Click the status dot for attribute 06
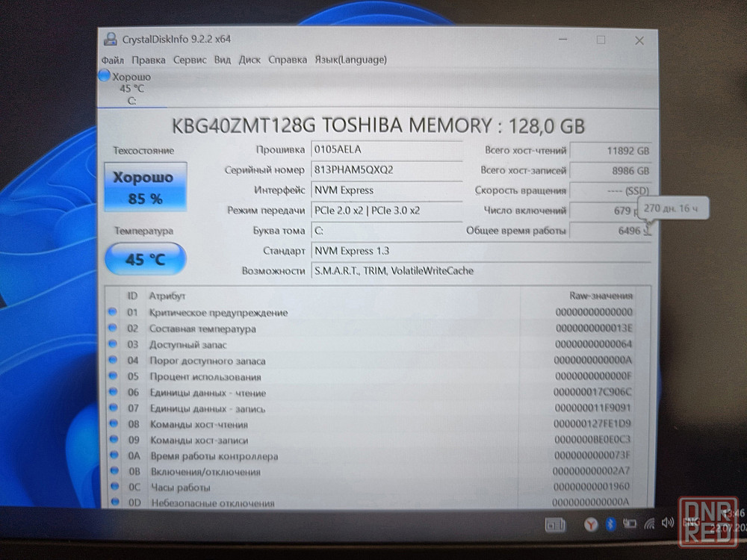Viewport: 747px width, 560px height. click(x=114, y=391)
